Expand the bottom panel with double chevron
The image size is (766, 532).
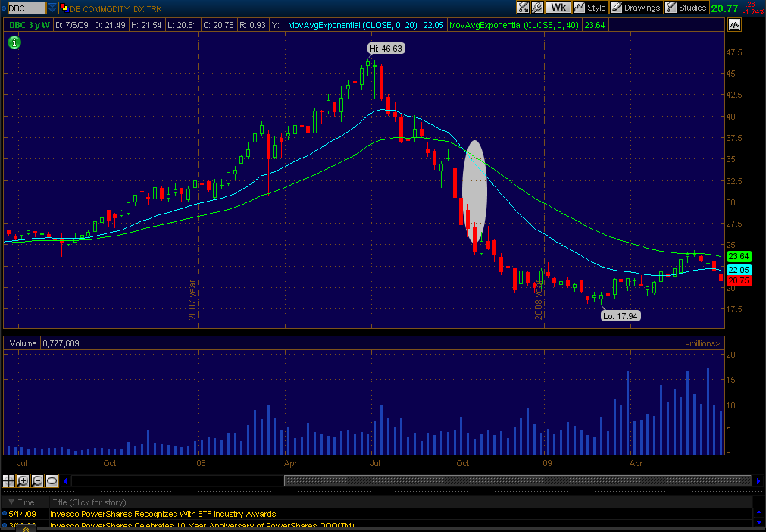(27, 528)
